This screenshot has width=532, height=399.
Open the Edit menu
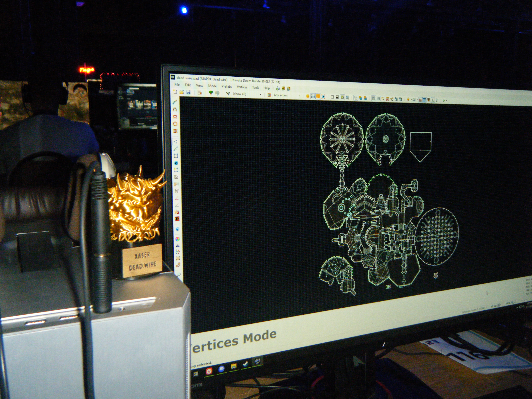click(x=188, y=85)
